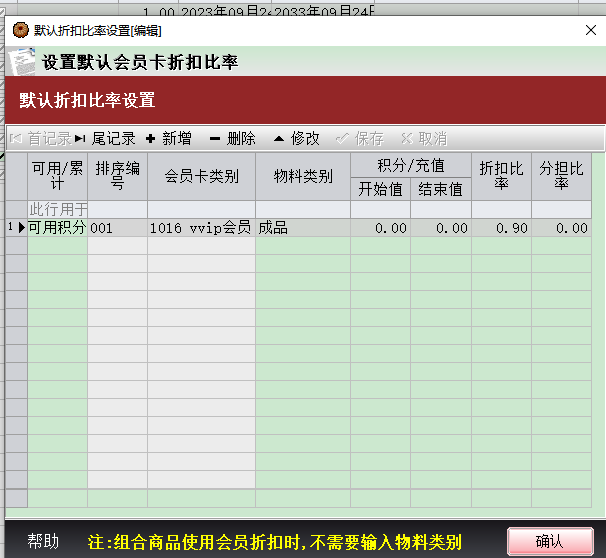
Task: Click the 积分/充值 header group
Action: (411, 165)
